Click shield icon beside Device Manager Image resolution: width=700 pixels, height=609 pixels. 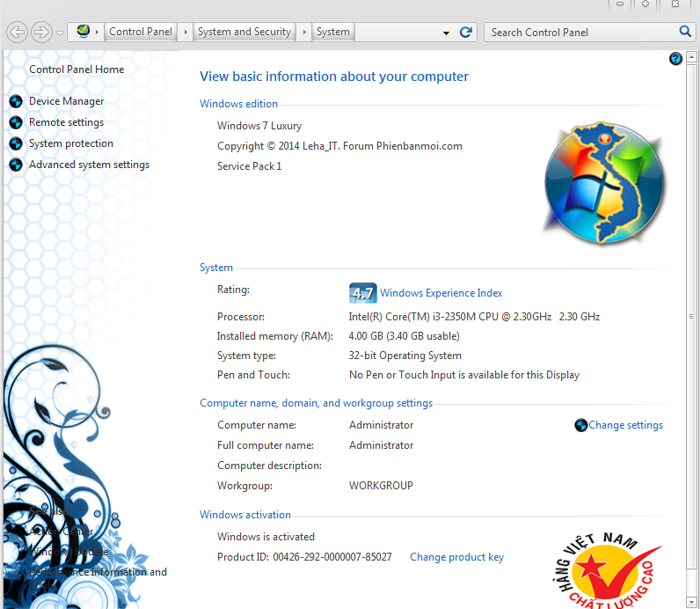pos(16,101)
